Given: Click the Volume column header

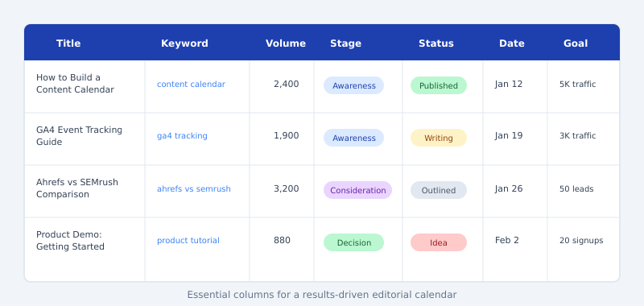Looking at the screenshot, I should 286,43.
